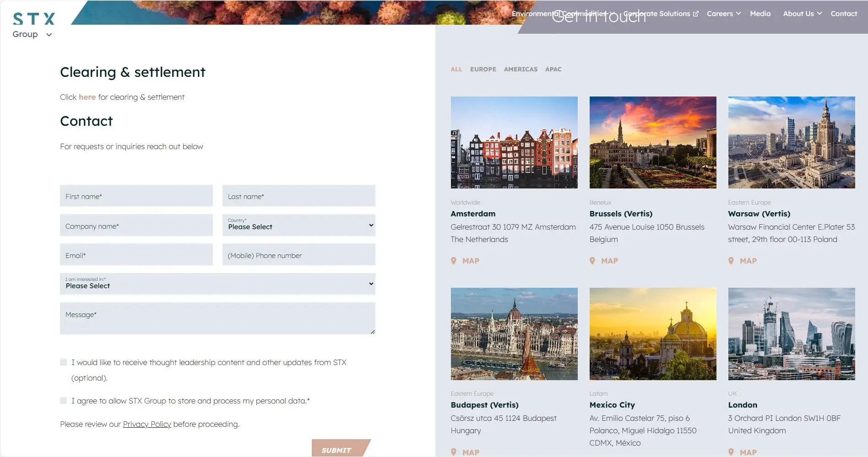Click the Brussels sunset photo

[x=653, y=142]
